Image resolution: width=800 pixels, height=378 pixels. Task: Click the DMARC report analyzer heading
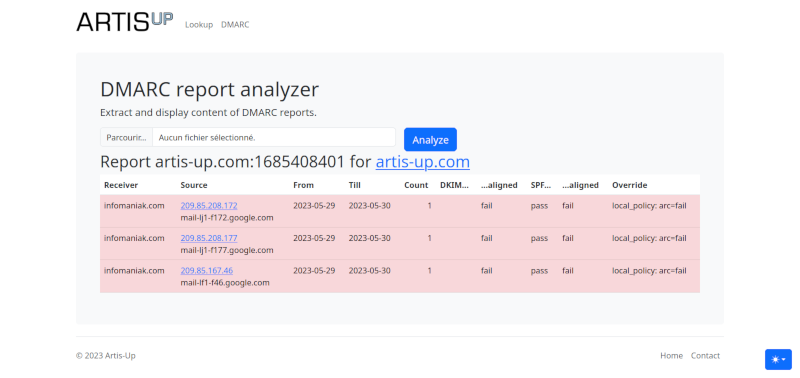[x=210, y=90]
